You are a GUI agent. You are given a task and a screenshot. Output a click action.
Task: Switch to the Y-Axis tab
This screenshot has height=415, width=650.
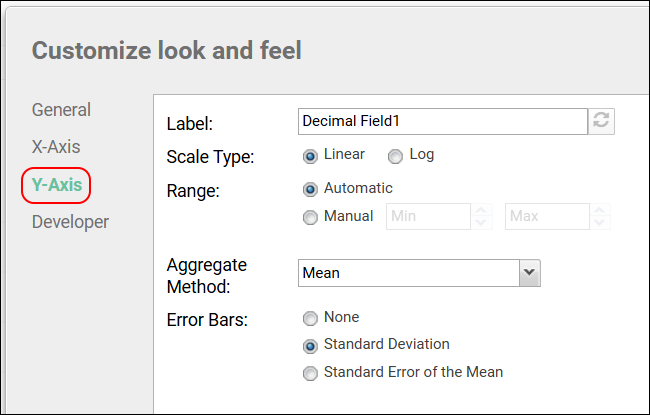(x=56, y=184)
